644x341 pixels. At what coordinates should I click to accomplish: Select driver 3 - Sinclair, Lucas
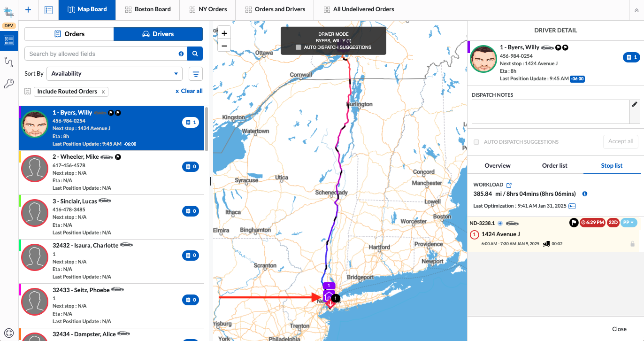pyautogui.click(x=112, y=217)
